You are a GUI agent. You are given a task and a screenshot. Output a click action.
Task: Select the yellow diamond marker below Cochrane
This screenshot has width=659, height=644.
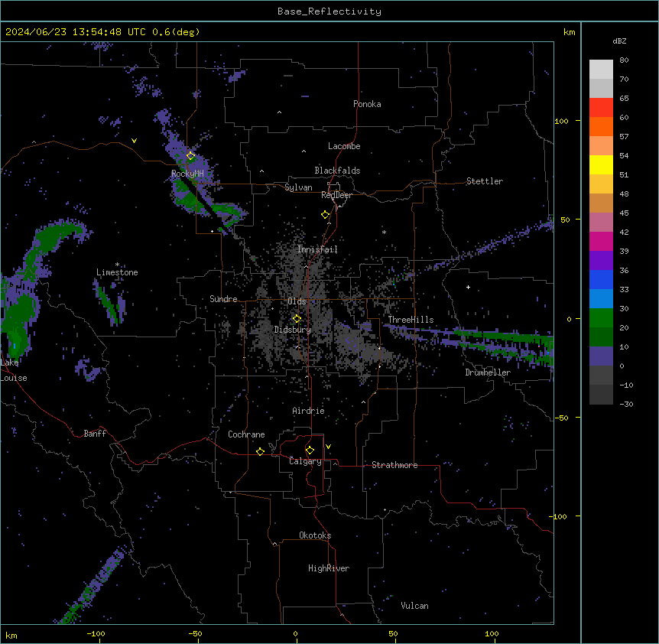point(260,451)
